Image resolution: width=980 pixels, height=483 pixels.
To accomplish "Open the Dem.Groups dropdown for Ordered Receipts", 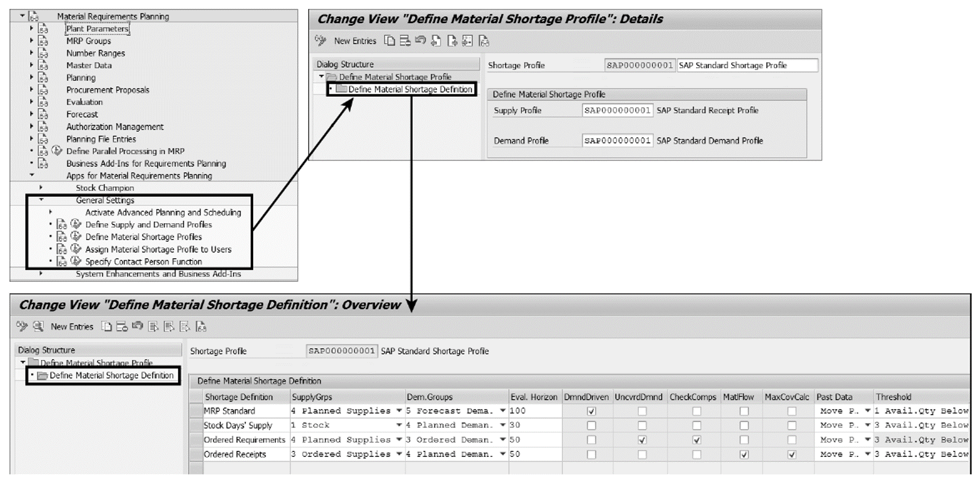I will coord(502,454).
